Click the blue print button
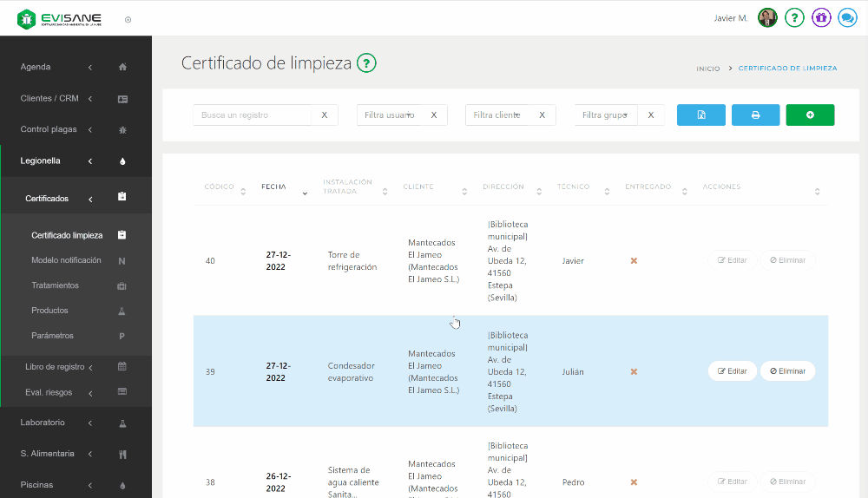This screenshot has width=868, height=498. [x=755, y=115]
